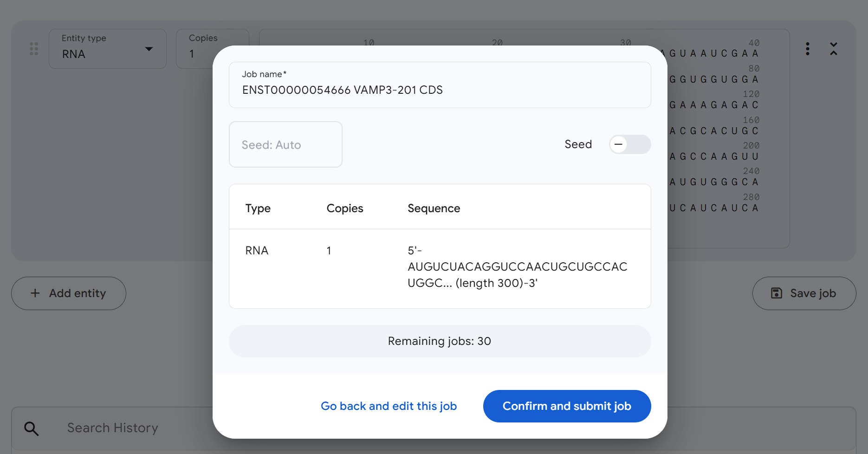Click Confirm and submit job button
Image resolution: width=868 pixels, height=454 pixels.
pos(567,406)
